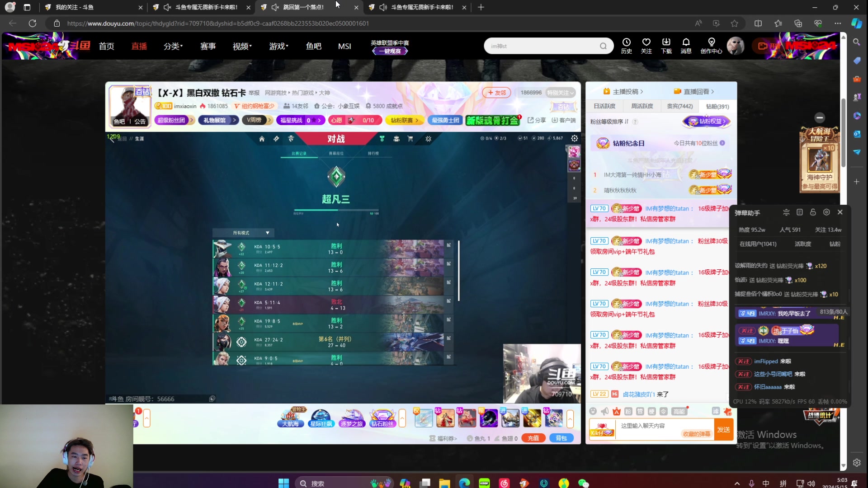The height and width of the screenshot is (488, 868).
Task: Expand the gift list up-arrow beside 钻石粉丝
Action: pos(402,418)
